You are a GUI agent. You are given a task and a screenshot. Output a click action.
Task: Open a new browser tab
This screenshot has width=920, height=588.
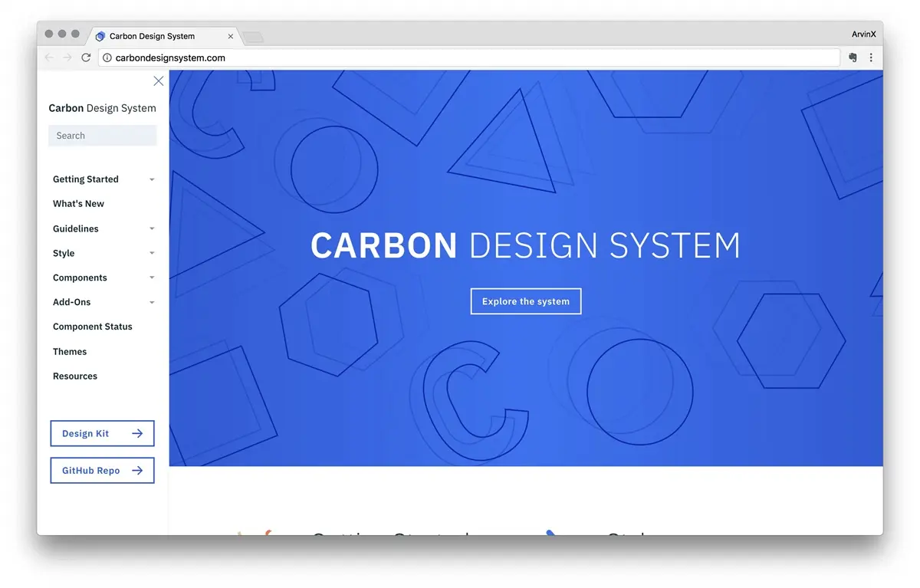coord(253,37)
